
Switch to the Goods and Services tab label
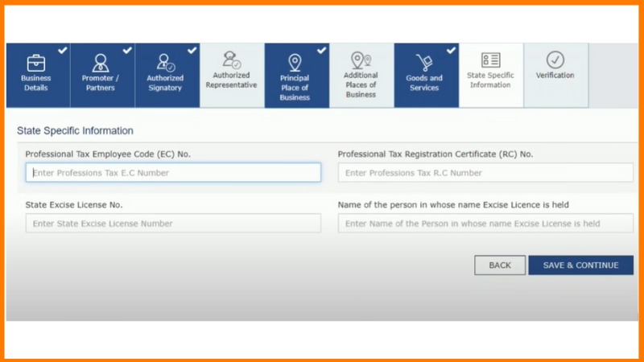[424, 83]
